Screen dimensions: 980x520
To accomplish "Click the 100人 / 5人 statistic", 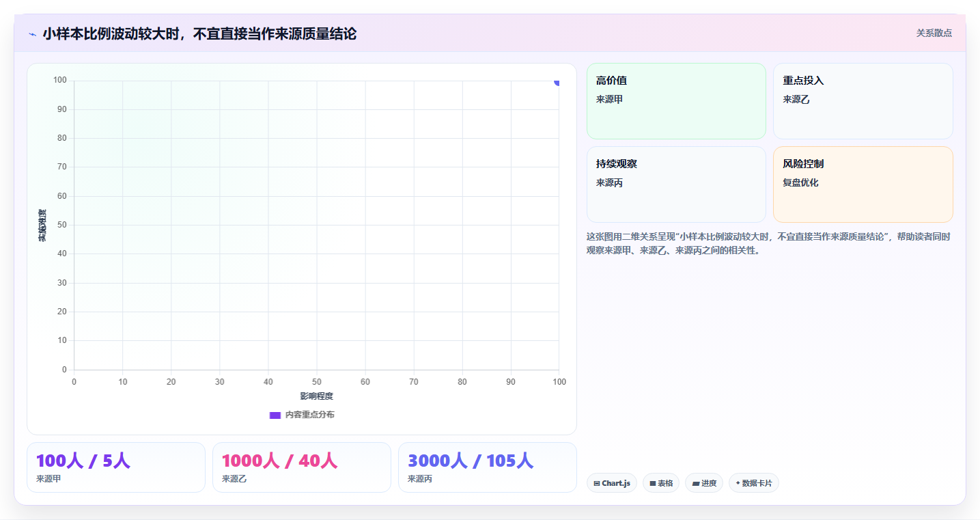I will (x=83, y=461).
